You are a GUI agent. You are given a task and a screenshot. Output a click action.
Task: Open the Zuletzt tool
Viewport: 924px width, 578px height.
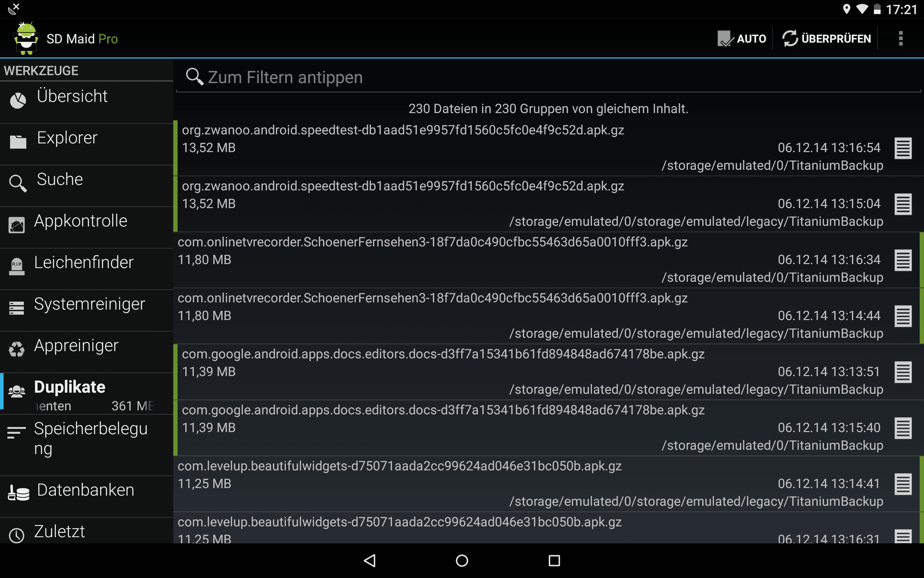point(87,530)
